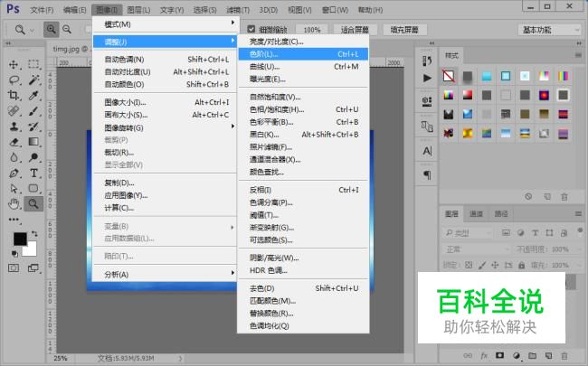This screenshot has height=366, width=588.
Task: Select the Blur tool
Action: 14,157
